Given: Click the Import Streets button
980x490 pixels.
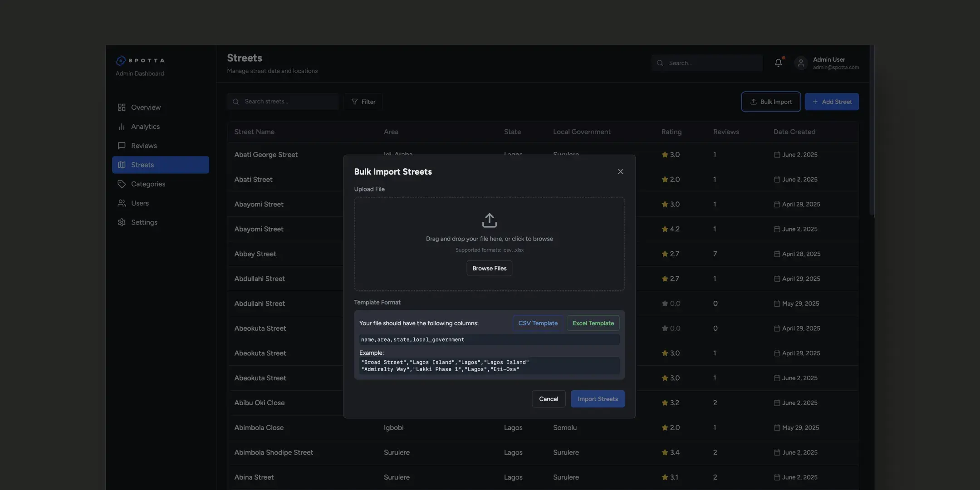Looking at the screenshot, I should pos(598,398).
